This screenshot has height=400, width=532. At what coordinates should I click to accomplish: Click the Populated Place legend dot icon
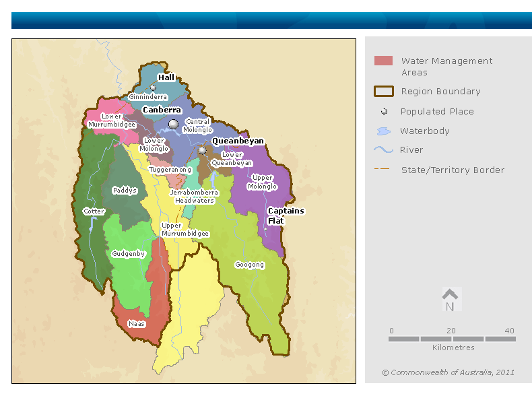(384, 111)
